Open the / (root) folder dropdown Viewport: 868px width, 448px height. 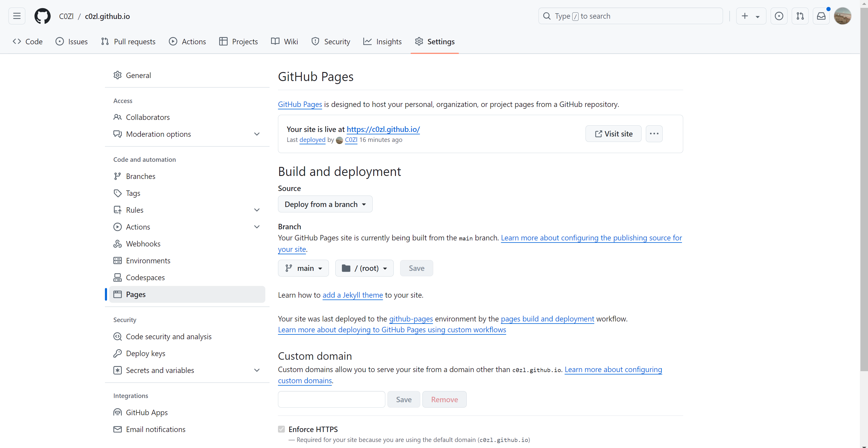pyautogui.click(x=364, y=268)
